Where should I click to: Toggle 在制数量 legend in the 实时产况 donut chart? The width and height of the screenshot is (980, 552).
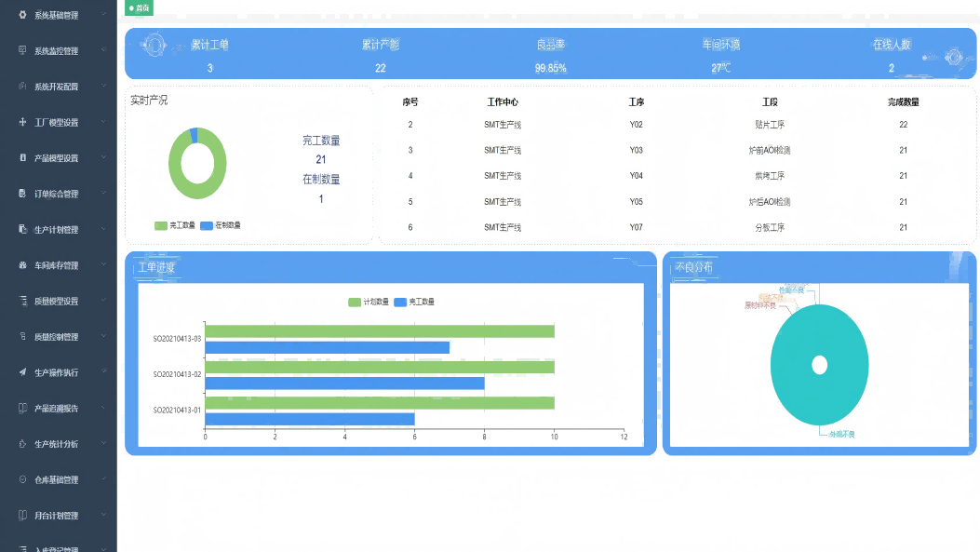(220, 225)
